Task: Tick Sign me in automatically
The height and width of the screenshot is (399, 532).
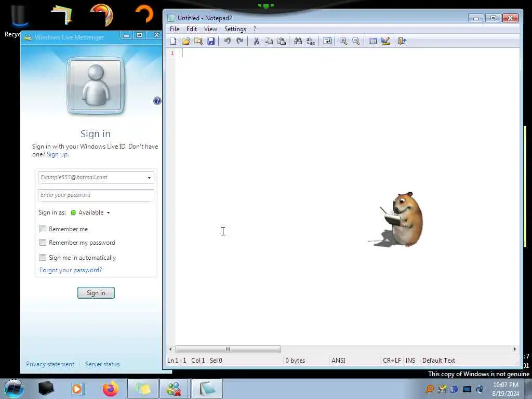Action: pos(43,258)
